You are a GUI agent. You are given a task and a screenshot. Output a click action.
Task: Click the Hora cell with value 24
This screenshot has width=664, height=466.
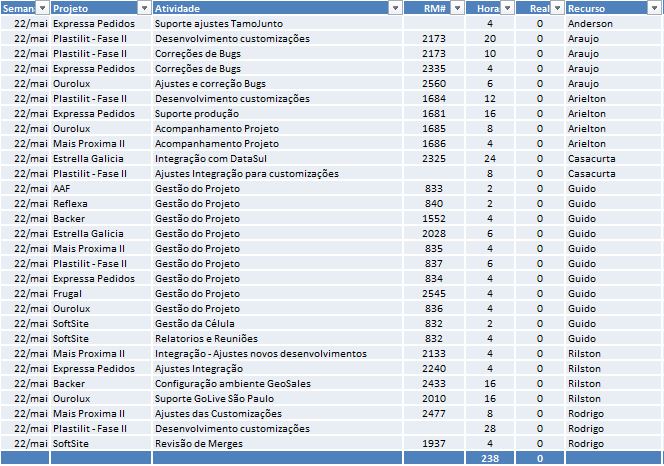490,158
